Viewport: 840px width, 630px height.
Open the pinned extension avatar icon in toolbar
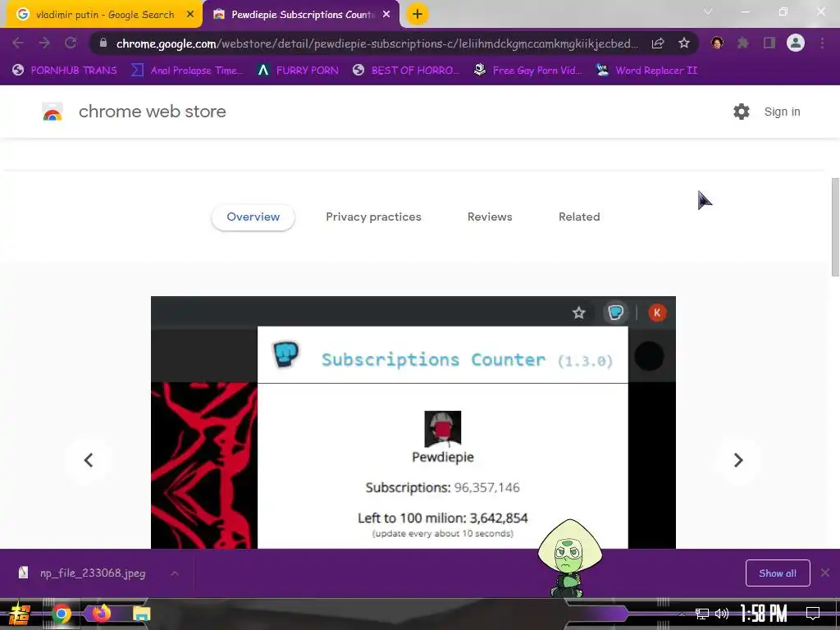(x=717, y=43)
